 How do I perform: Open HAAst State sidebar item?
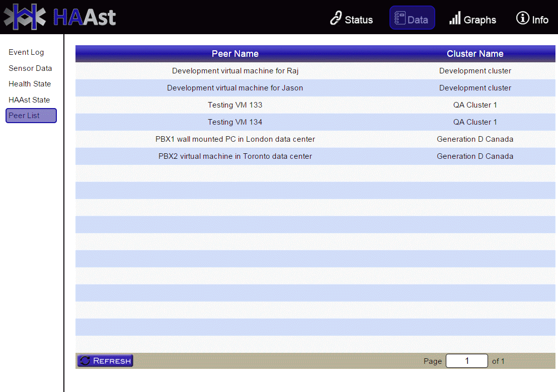click(x=29, y=100)
